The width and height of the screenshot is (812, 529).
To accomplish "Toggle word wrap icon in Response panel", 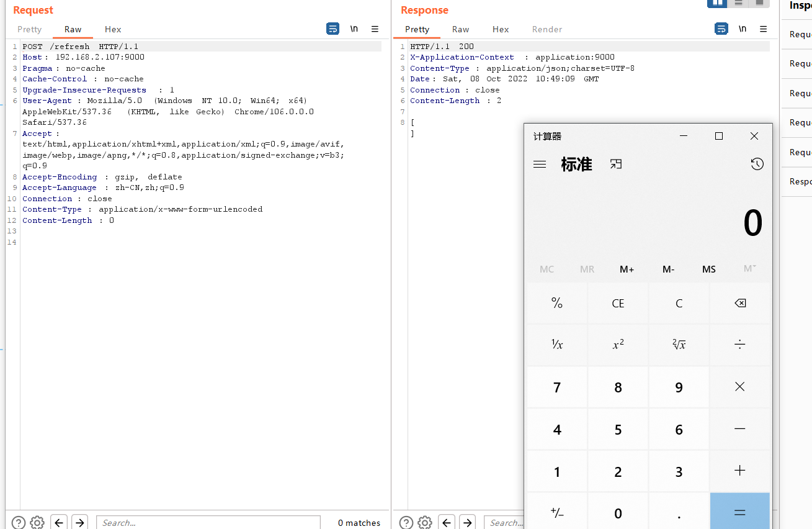I will [x=721, y=29].
